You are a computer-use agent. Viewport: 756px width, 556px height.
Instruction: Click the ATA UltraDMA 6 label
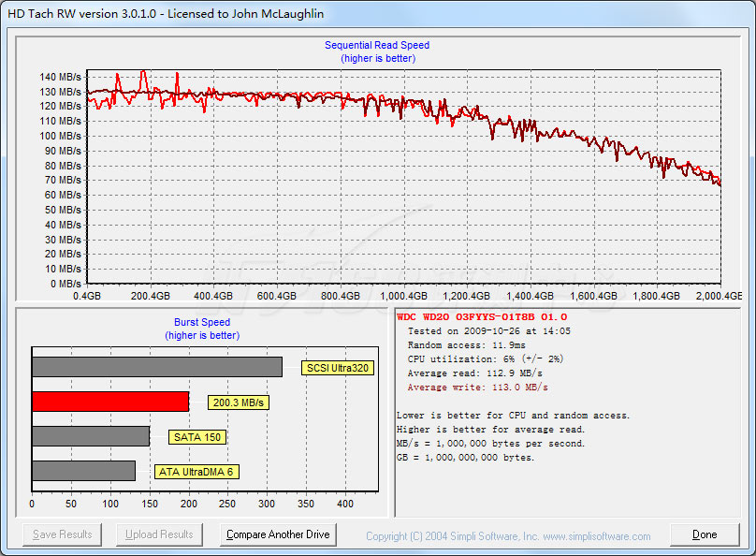pyautogui.click(x=197, y=472)
